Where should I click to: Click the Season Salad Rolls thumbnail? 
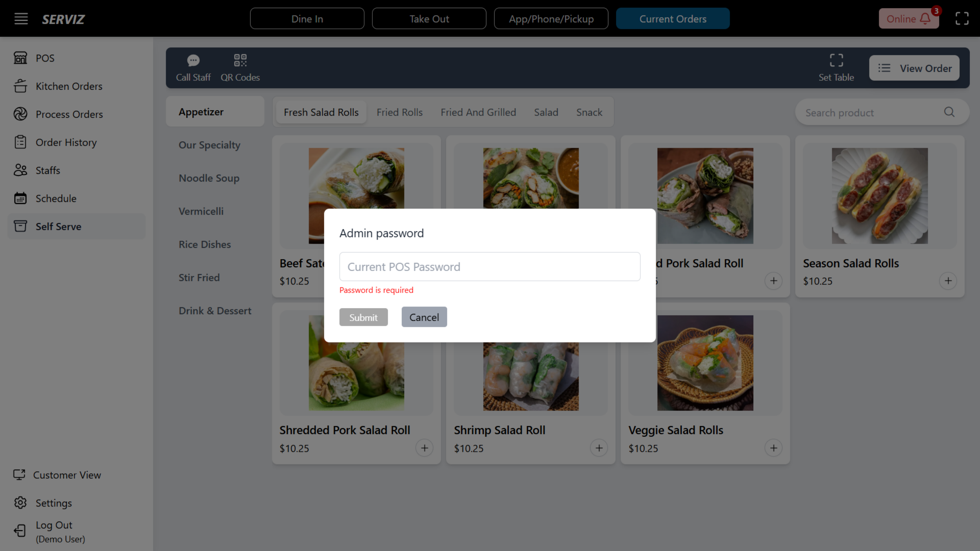tap(880, 196)
